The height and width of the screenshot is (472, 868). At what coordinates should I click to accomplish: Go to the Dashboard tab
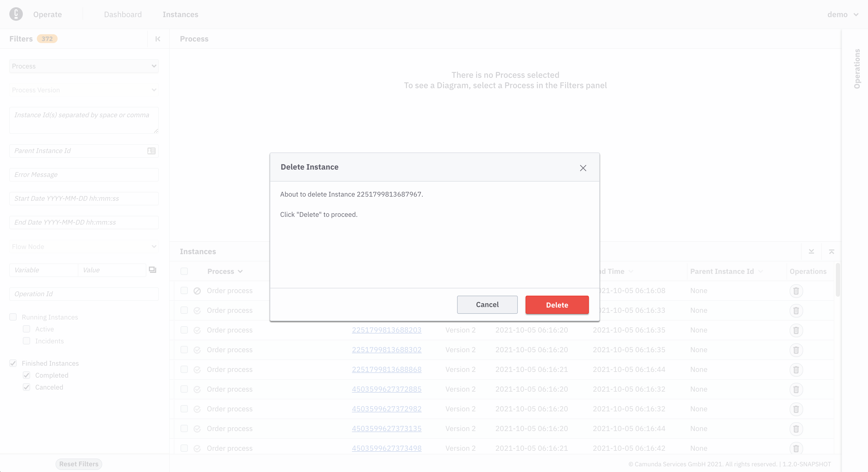tap(123, 15)
